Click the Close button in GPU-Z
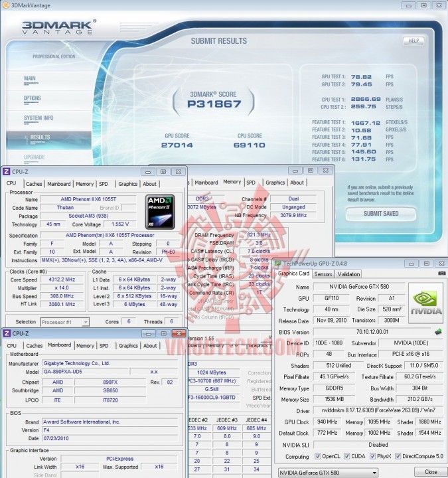 pyautogui.click(x=430, y=472)
